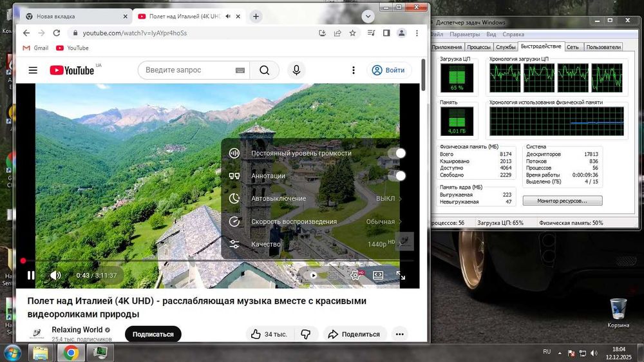Open the Gmail bookmark
644x362 pixels.
click(x=35, y=48)
